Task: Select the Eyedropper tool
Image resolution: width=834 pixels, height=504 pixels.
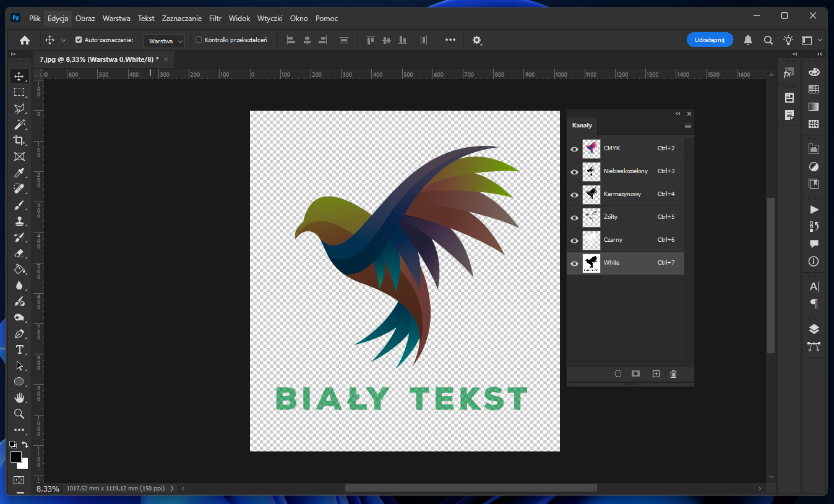Action: [x=19, y=173]
